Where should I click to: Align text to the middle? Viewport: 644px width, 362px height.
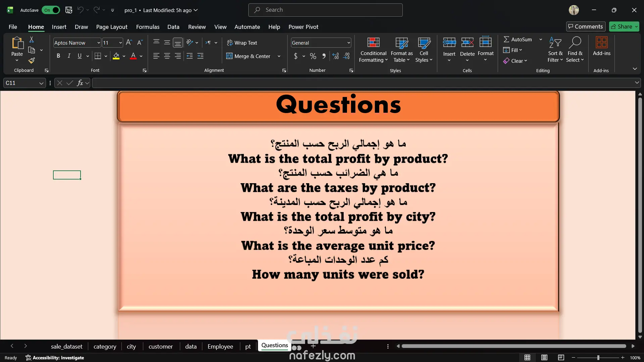click(x=167, y=42)
